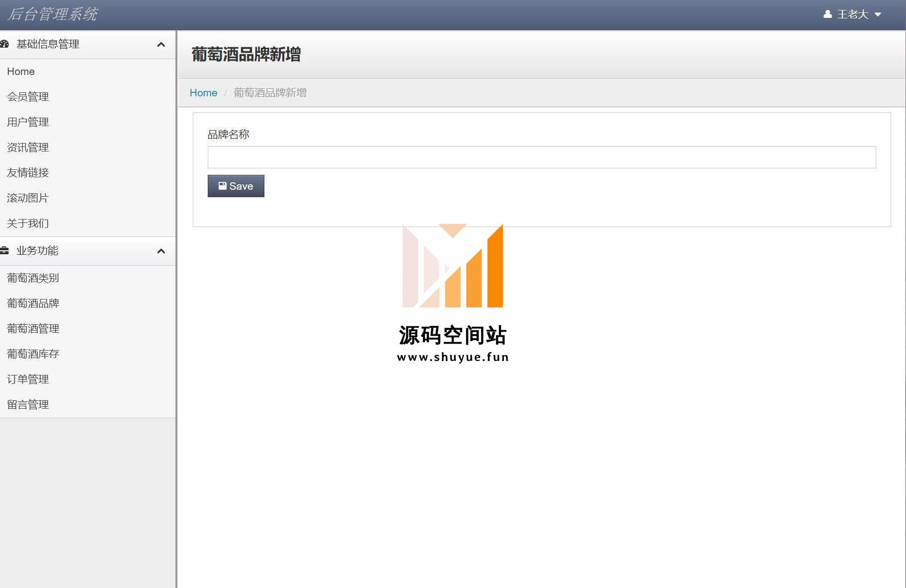Focus the 品牌名称 text input field
Screen dimensions: 906x588
[542, 157]
